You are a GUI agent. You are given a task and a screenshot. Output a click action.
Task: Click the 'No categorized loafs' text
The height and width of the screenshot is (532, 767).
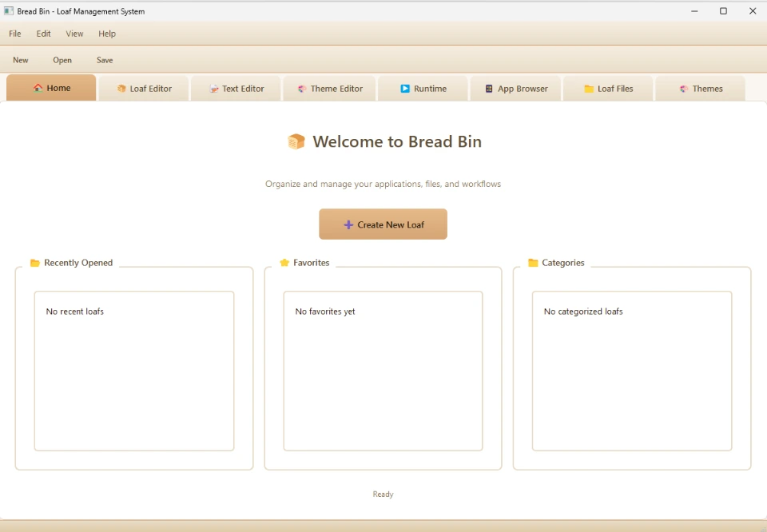pos(583,312)
